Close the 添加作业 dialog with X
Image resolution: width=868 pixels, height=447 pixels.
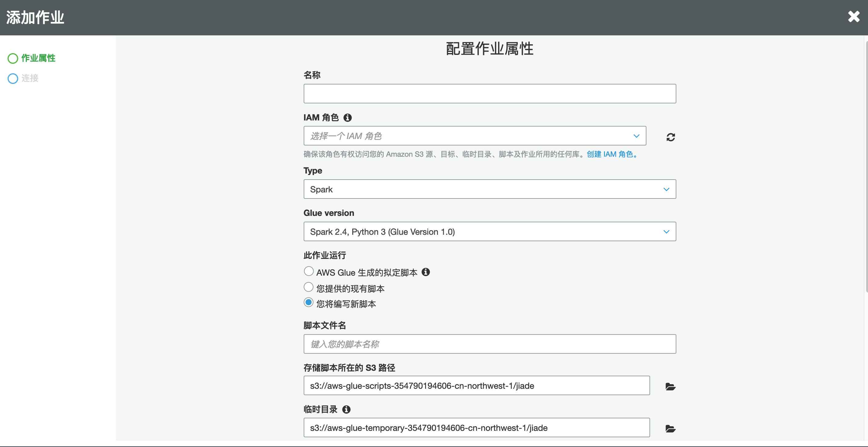(x=854, y=16)
